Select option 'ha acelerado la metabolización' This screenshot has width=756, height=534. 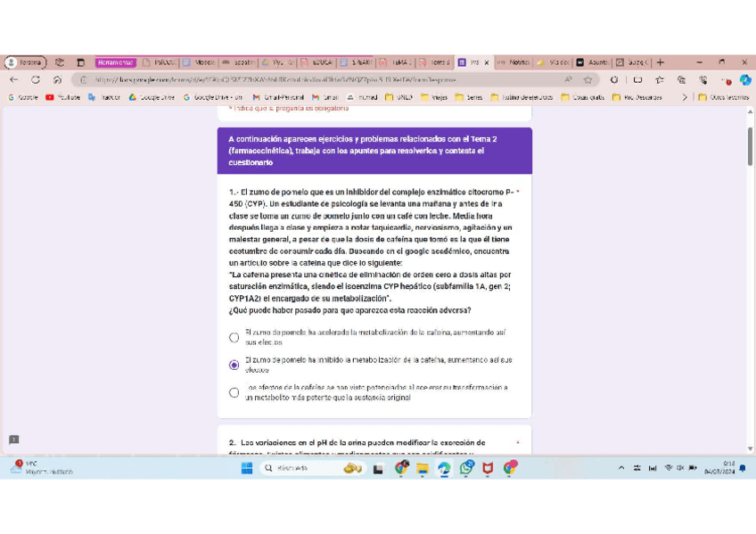(234, 338)
